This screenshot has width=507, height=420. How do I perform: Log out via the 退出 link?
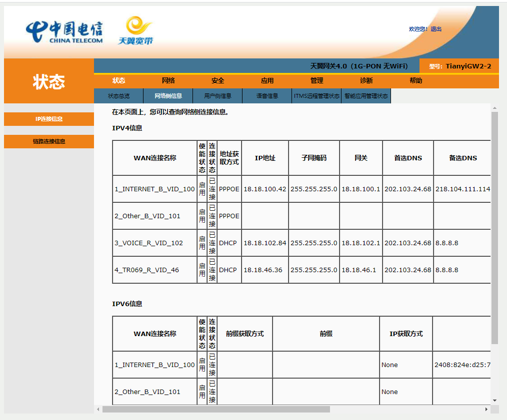[436, 29]
